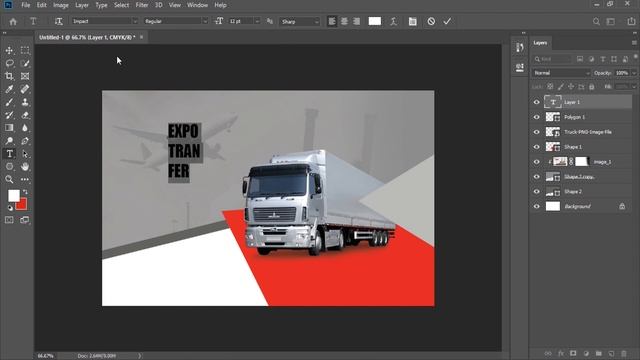Select the Pen tool
The width and height of the screenshot is (640, 360).
pos(25,141)
